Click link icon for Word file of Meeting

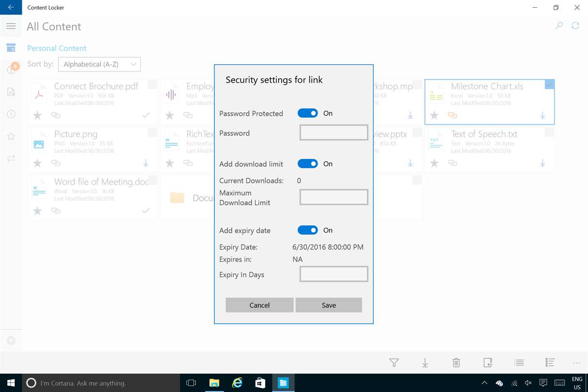tap(56, 211)
